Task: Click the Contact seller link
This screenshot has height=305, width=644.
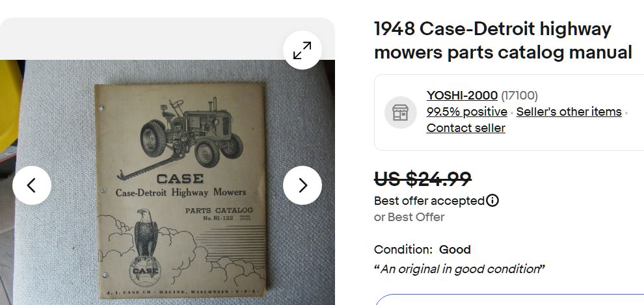Action: [x=466, y=128]
